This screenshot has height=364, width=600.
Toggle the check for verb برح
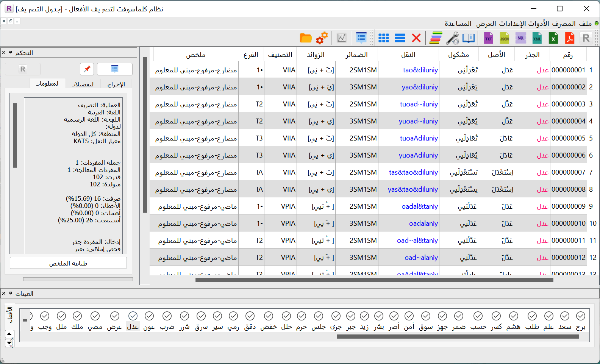(x=581, y=316)
